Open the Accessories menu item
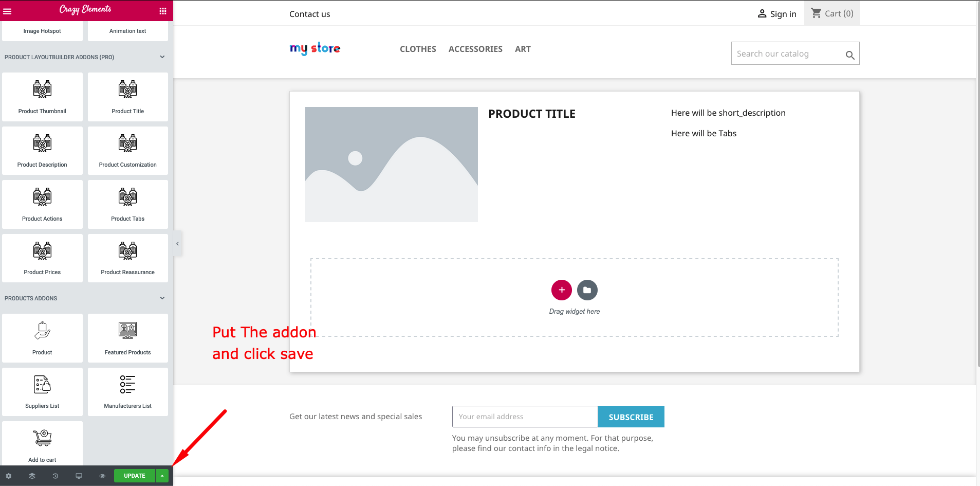Image resolution: width=980 pixels, height=486 pixels. click(x=475, y=49)
